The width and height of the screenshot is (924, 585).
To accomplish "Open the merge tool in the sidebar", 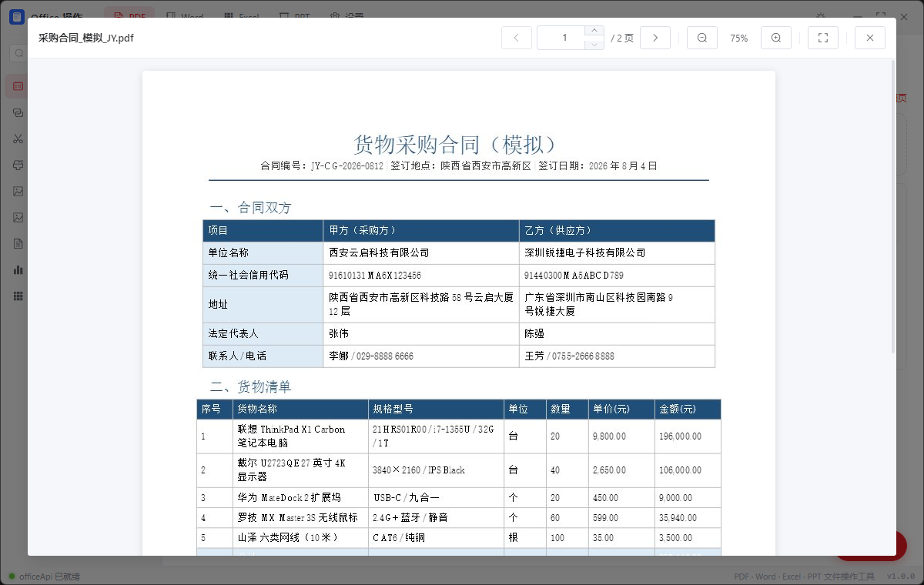I will click(18, 112).
